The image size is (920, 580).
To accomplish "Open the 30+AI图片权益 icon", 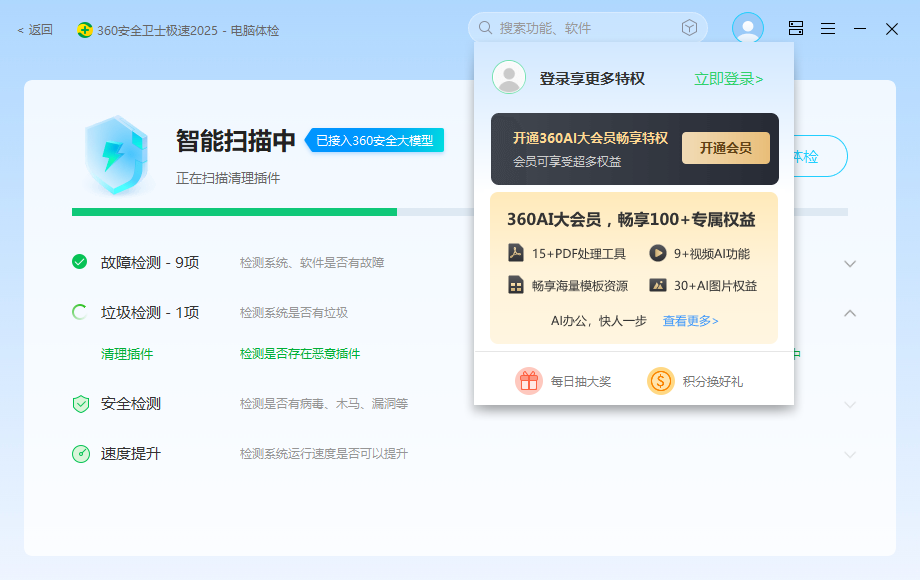I will [x=658, y=285].
